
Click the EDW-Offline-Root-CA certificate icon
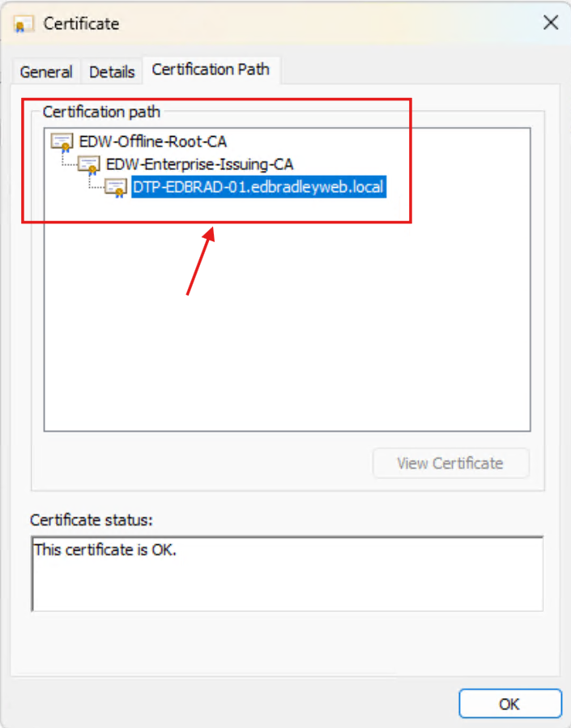(62, 142)
